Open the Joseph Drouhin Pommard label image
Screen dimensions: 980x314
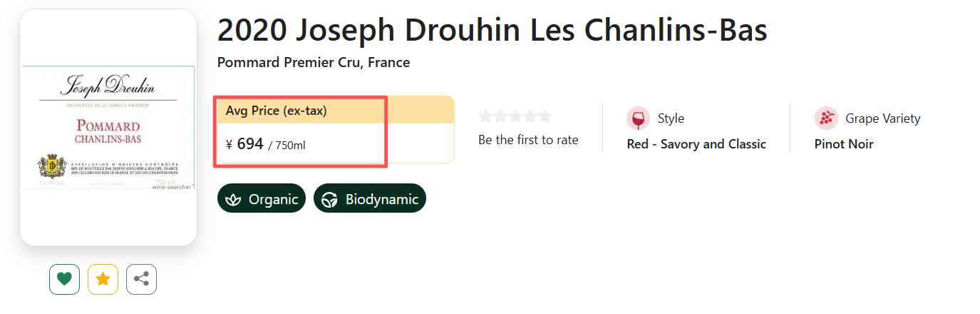click(x=108, y=128)
